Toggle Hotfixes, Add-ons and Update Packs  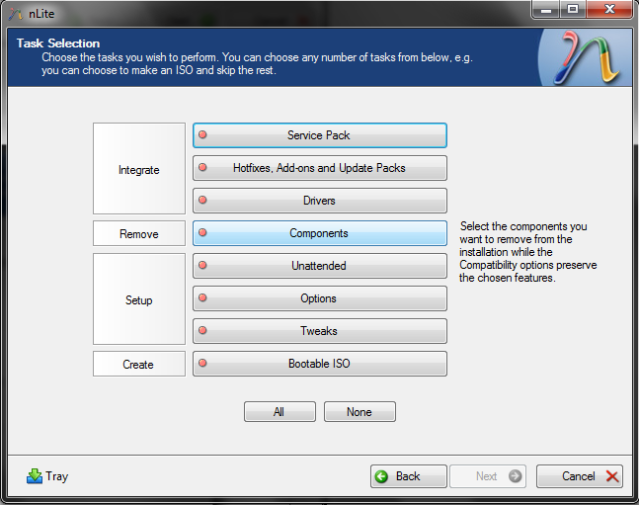[x=320, y=168]
